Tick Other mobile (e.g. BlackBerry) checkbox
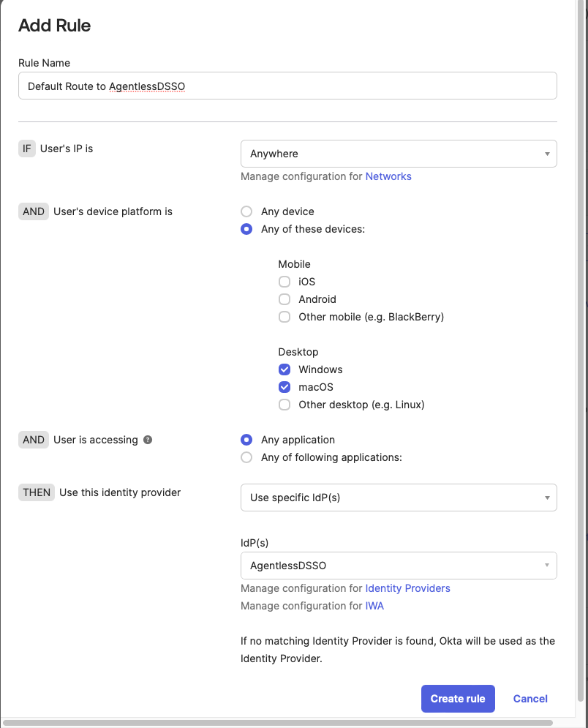 coord(284,317)
